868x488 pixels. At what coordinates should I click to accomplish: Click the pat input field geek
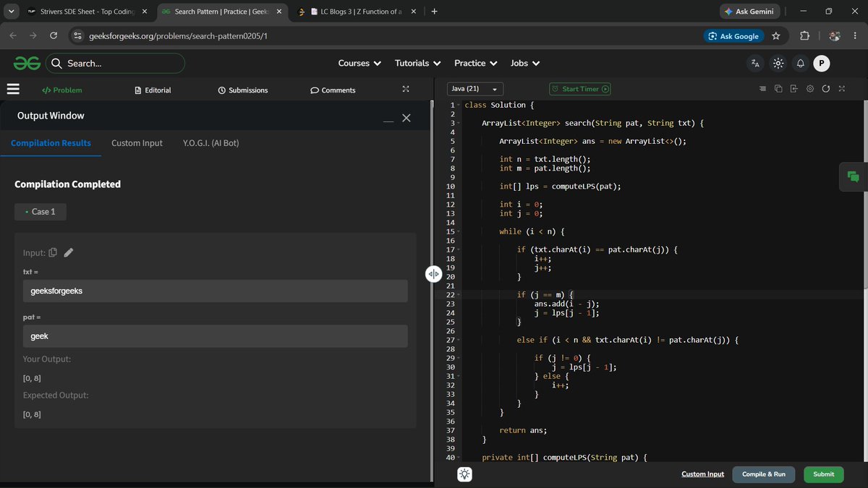tap(215, 336)
